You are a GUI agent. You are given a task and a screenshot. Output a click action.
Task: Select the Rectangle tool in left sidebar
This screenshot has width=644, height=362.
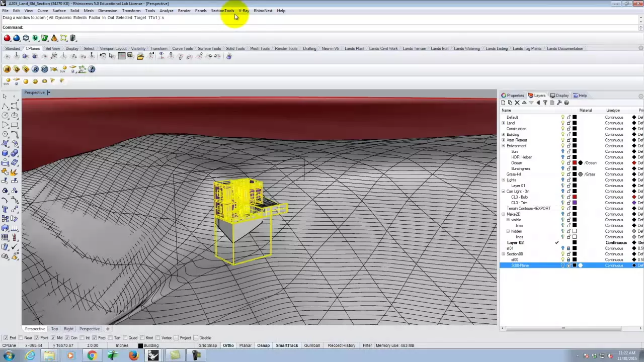14,125
